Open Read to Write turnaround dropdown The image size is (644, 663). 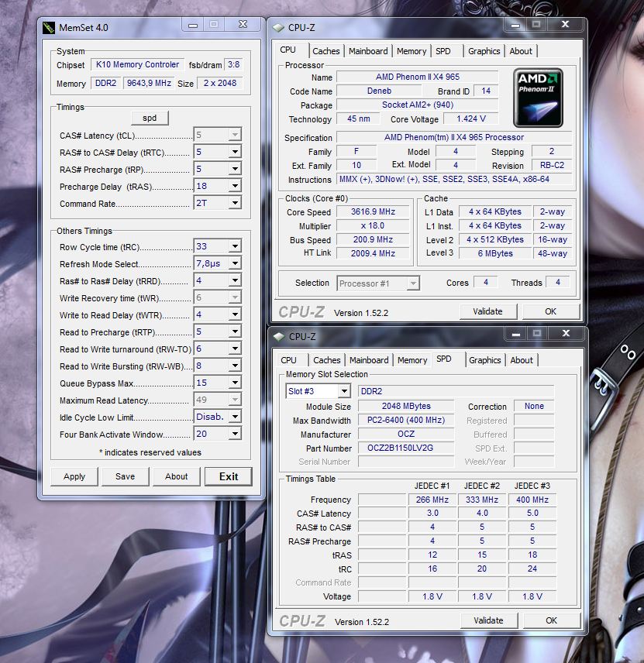(x=235, y=349)
